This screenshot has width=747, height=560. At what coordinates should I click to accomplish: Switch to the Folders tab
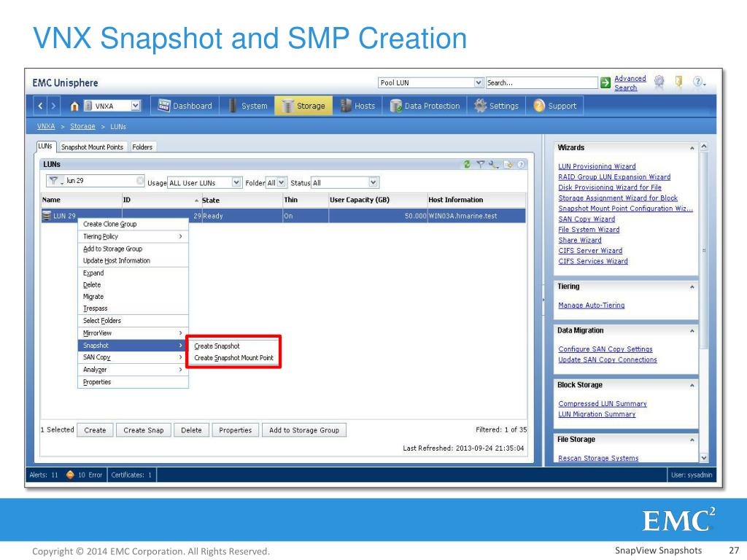click(x=142, y=147)
